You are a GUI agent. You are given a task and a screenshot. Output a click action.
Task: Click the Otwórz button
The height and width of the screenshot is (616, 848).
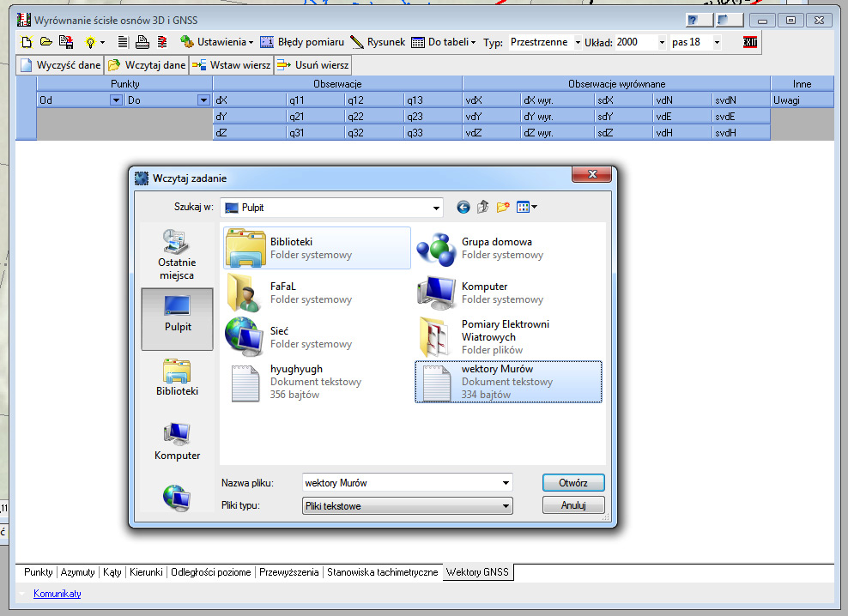(x=573, y=482)
